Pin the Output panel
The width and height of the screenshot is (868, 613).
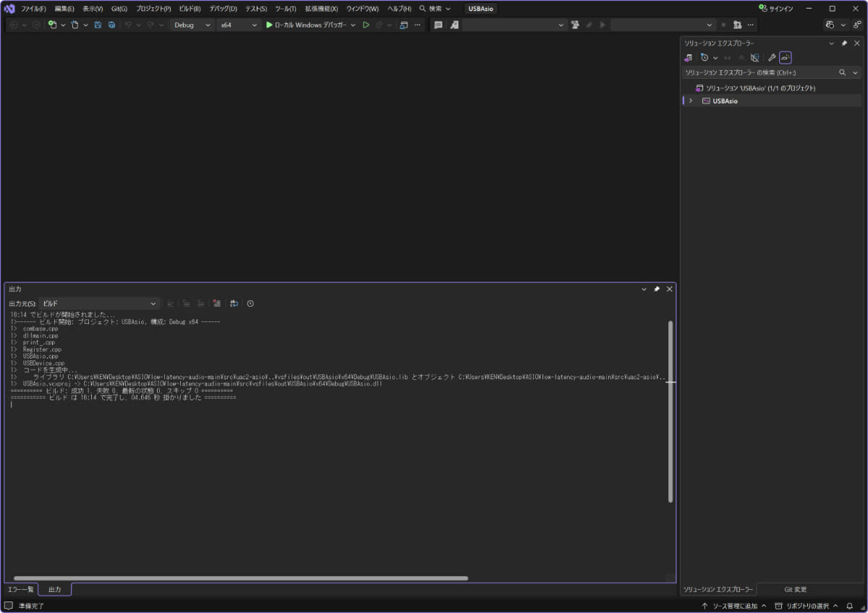[657, 289]
